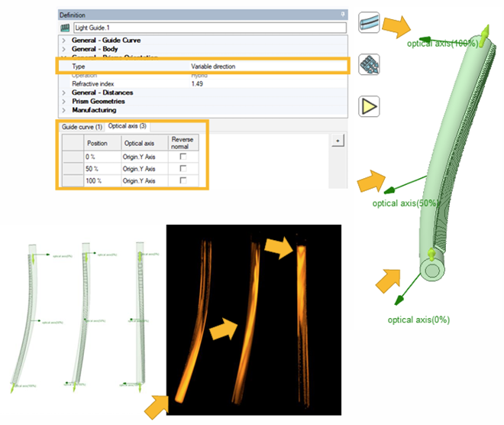
Task: Select the Refractive index value 1.49
Action: point(197,84)
